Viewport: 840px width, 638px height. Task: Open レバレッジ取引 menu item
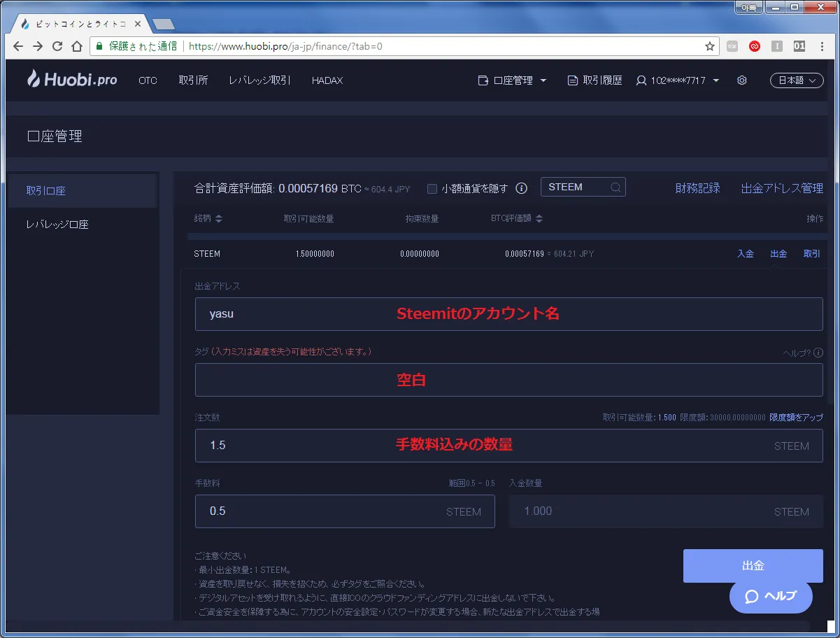point(259,80)
